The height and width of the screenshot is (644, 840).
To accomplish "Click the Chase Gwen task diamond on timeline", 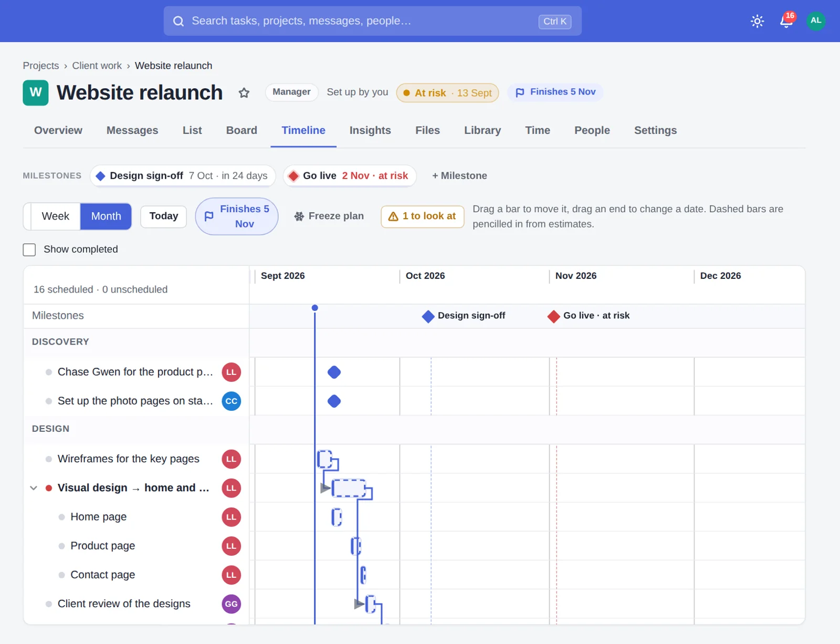I will (x=334, y=372).
